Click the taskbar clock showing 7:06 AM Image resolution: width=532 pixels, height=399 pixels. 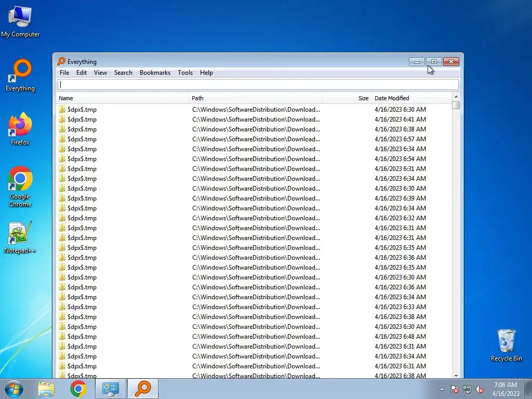pyautogui.click(x=506, y=389)
